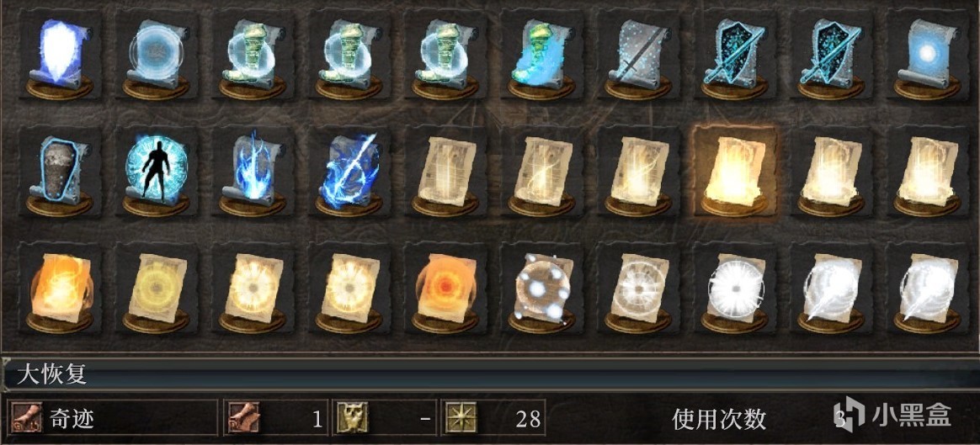Click the 奇迹 spell type label

(72, 419)
